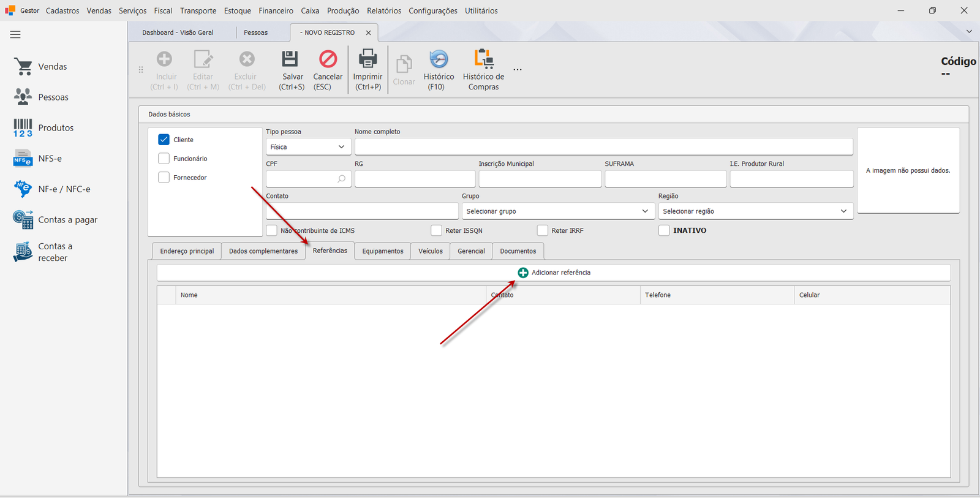Click the RG input field
The image size is (980, 498).
point(415,179)
